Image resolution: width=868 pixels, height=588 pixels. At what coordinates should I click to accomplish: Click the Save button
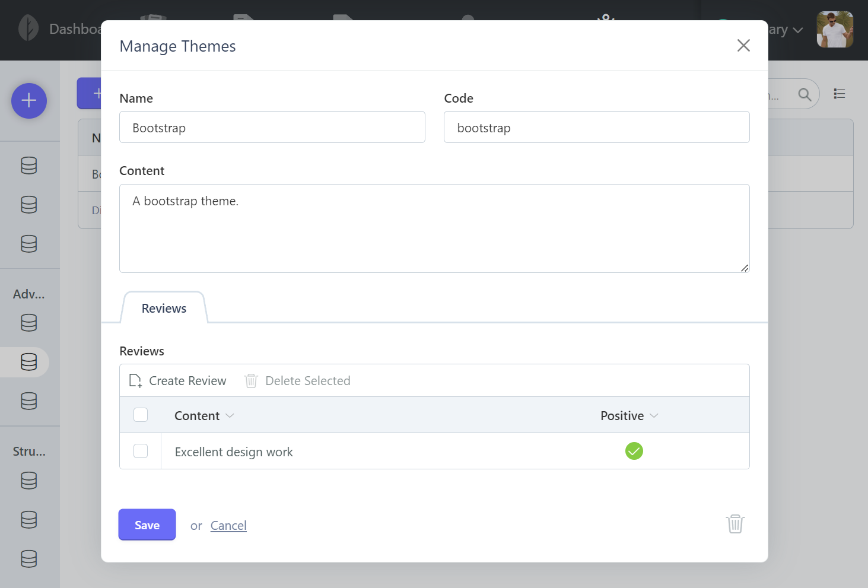(x=147, y=525)
